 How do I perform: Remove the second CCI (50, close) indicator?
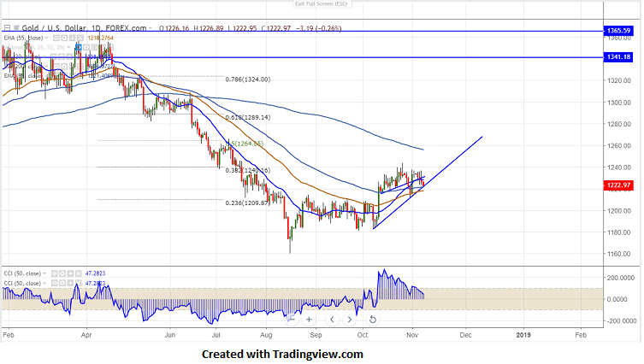point(78,283)
